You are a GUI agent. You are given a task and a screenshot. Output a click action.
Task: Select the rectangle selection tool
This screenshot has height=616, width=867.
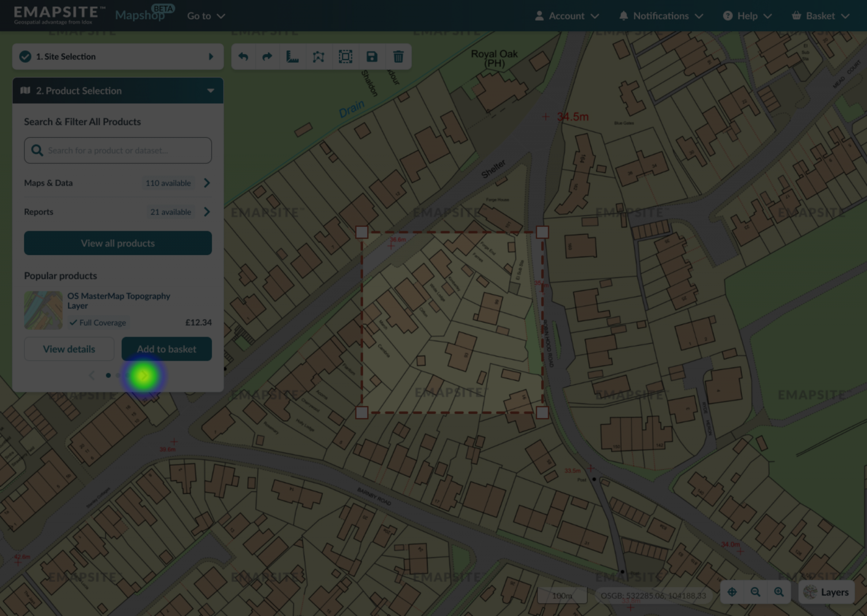(x=345, y=57)
